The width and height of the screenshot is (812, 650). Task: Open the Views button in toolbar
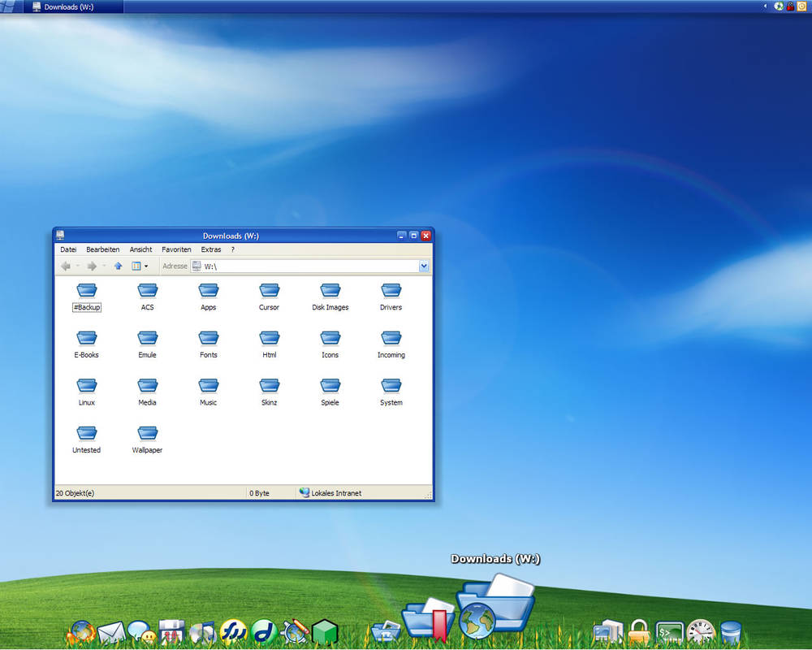coord(136,266)
